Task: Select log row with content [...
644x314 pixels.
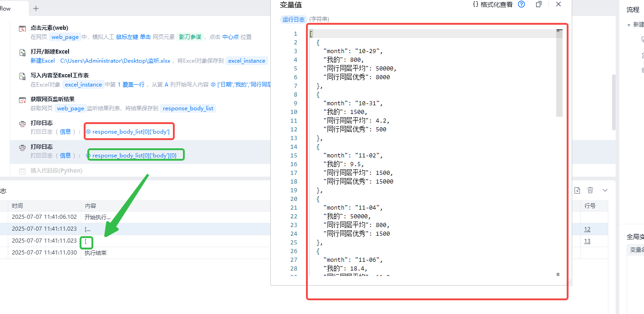Action: point(304,241)
